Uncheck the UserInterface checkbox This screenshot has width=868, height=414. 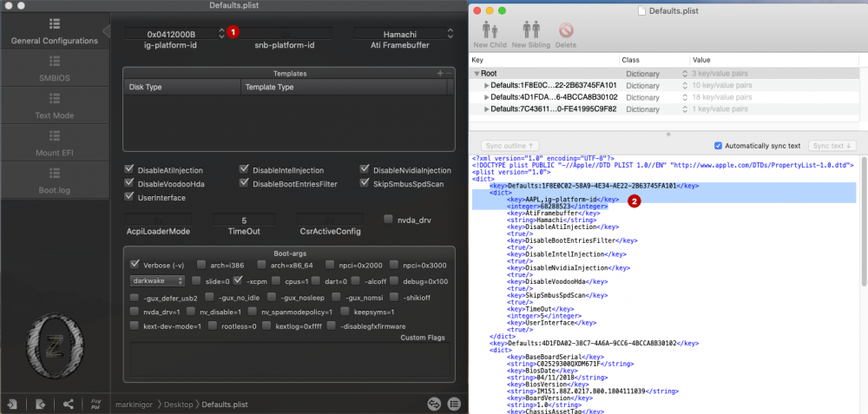point(129,196)
